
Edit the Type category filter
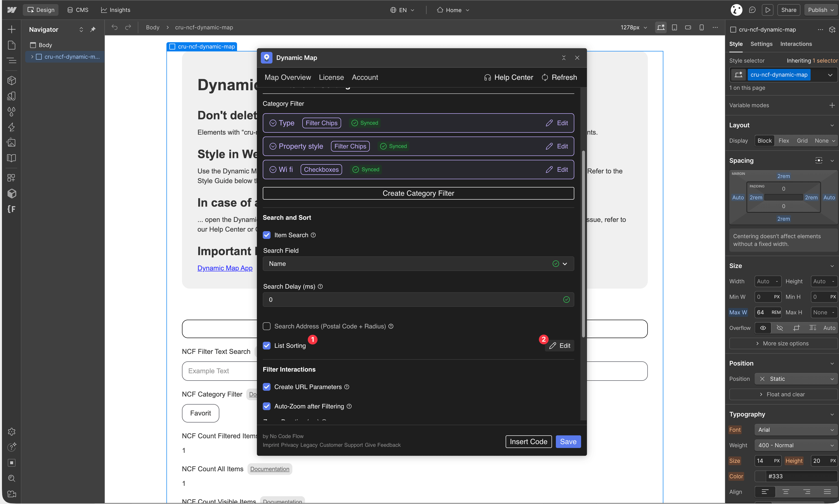point(557,123)
